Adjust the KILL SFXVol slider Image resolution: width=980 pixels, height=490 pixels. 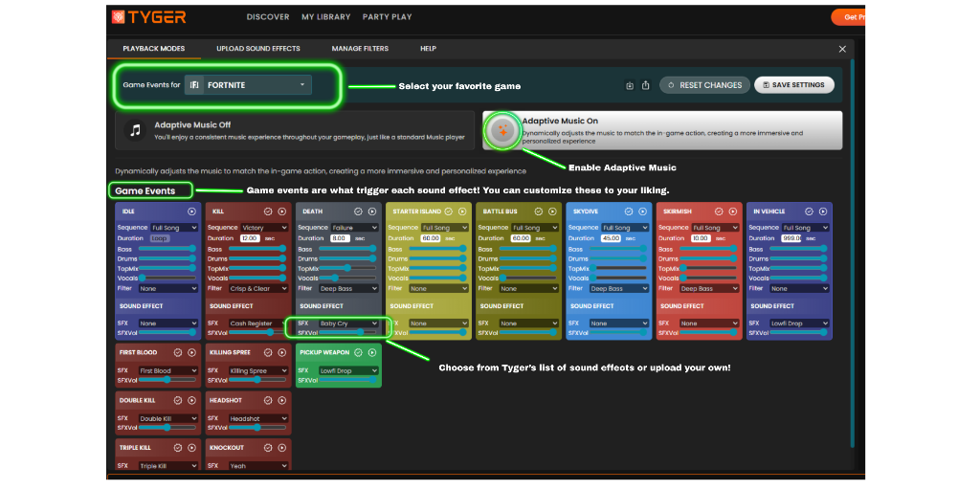click(258, 332)
